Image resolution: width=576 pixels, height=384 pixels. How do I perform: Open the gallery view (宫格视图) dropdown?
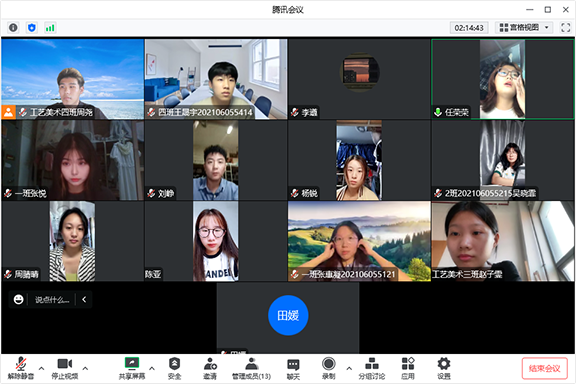tap(524, 28)
